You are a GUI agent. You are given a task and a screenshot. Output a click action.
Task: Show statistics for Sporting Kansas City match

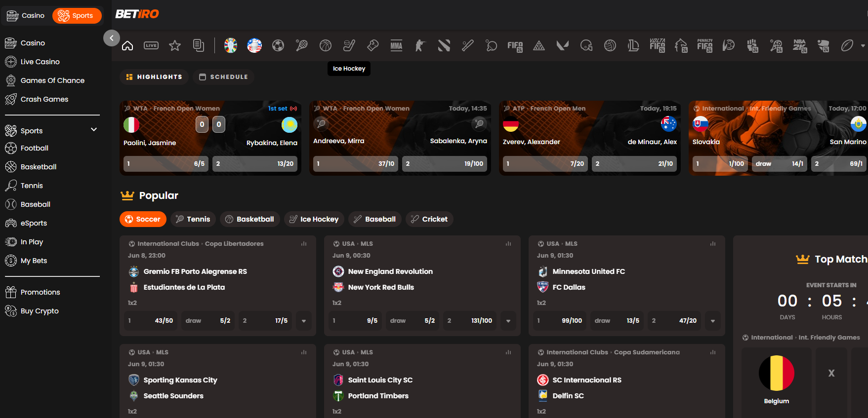[x=304, y=352]
